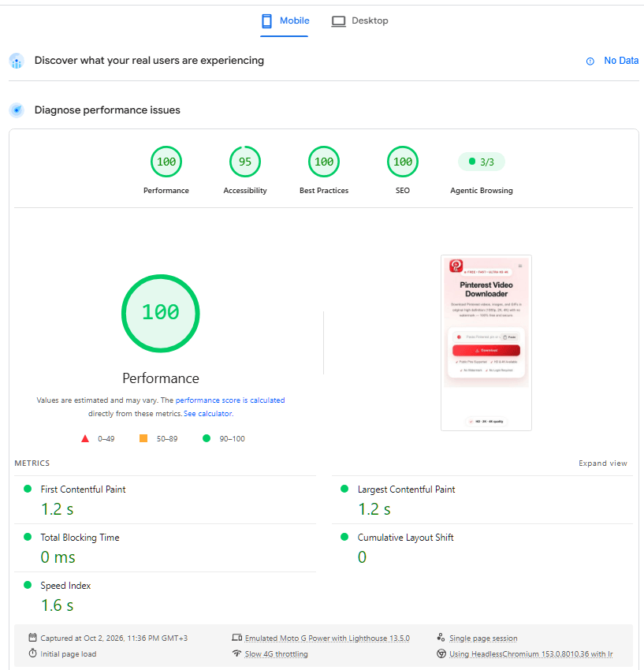Click the Initial page load text
Image resolution: width=644 pixels, height=670 pixels.
pos(69,653)
